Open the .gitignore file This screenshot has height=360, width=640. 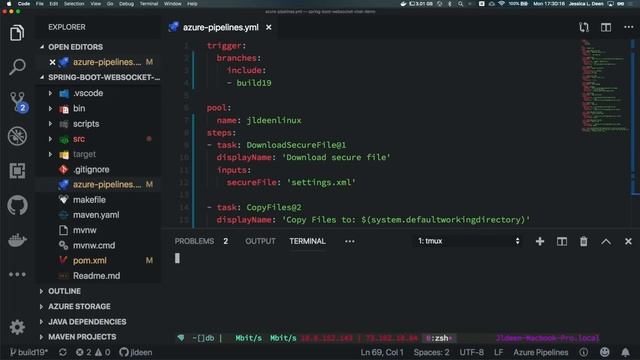tap(91, 169)
